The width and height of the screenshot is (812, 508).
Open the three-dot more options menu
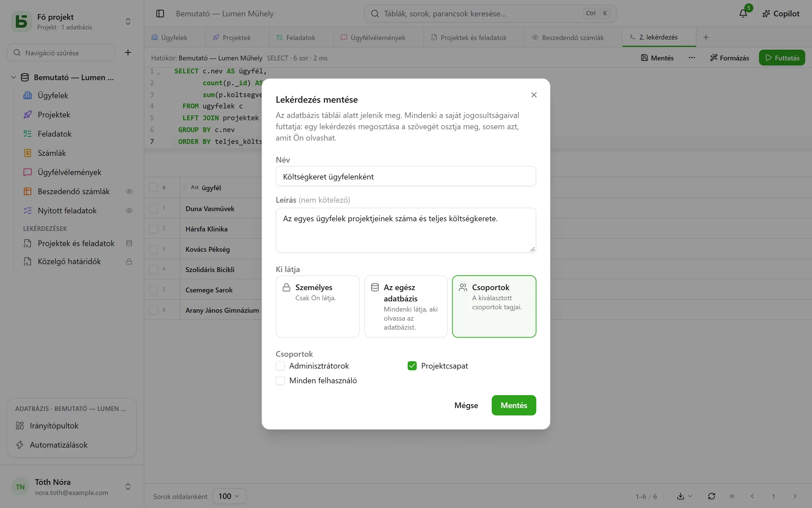pos(692,58)
